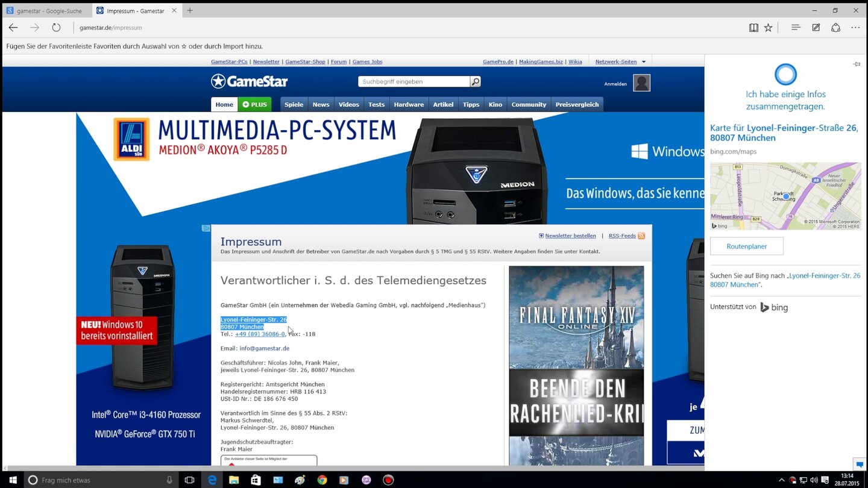Click the Anmelden login link
Viewport: 868px width, 488px height.
(615, 84)
